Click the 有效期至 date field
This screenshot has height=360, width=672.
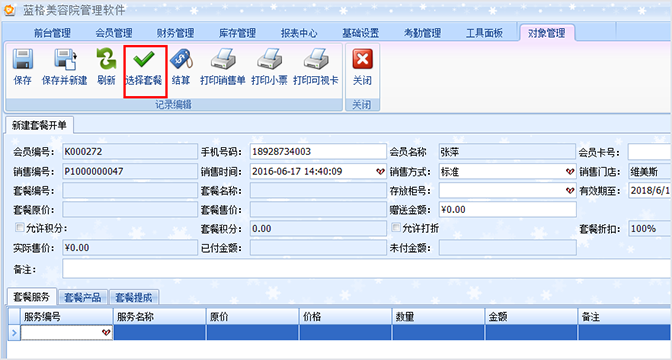click(x=650, y=190)
